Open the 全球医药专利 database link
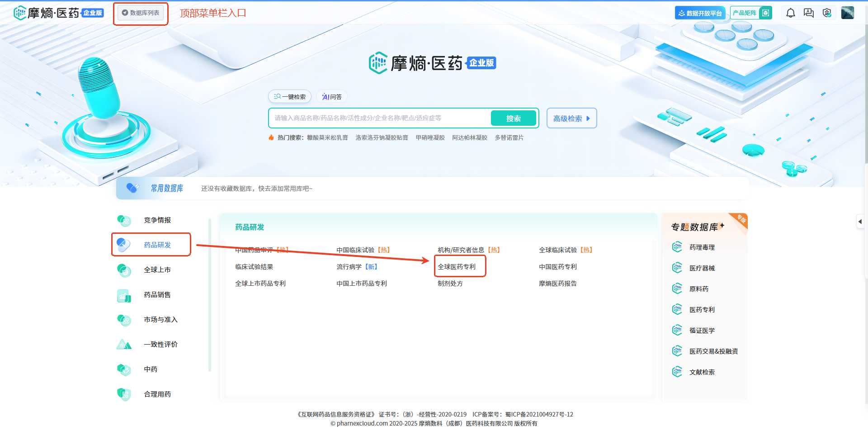 pyautogui.click(x=457, y=267)
